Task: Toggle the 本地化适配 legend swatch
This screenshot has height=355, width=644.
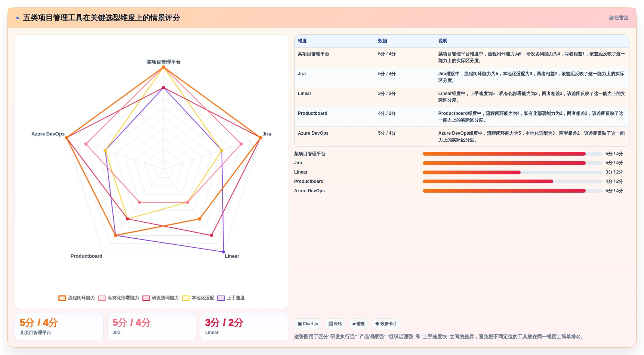Action: point(186,298)
